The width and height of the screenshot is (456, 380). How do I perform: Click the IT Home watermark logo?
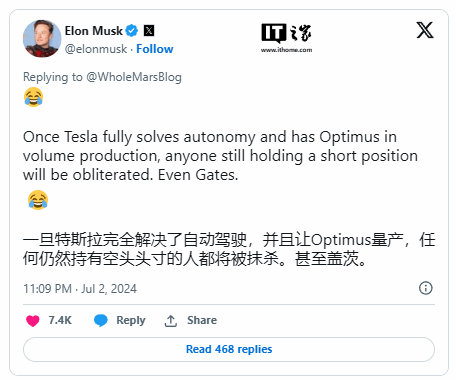(x=286, y=33)
